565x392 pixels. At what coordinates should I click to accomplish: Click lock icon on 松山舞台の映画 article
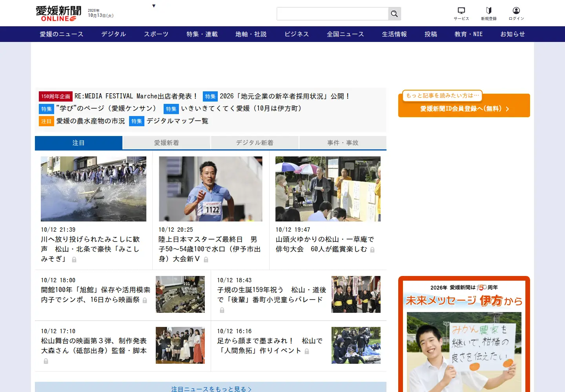[x=46, y=361]
